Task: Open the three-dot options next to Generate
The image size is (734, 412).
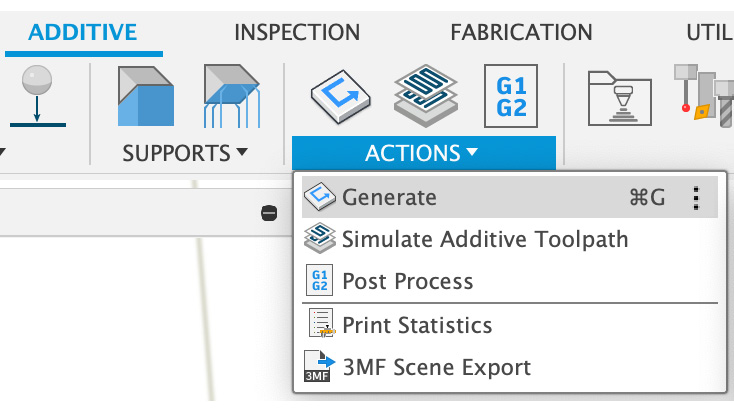Action: (696, 198)
